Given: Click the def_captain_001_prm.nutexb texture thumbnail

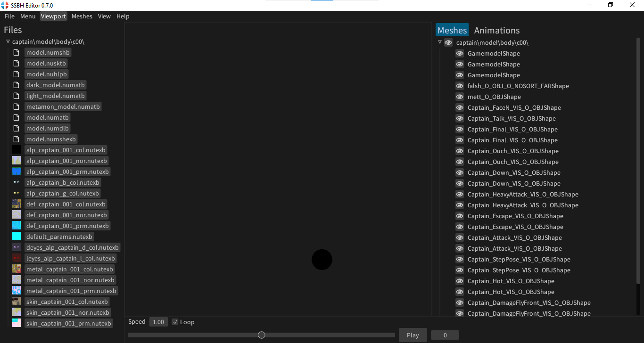Looking at the screenshot, I should 17,226.
